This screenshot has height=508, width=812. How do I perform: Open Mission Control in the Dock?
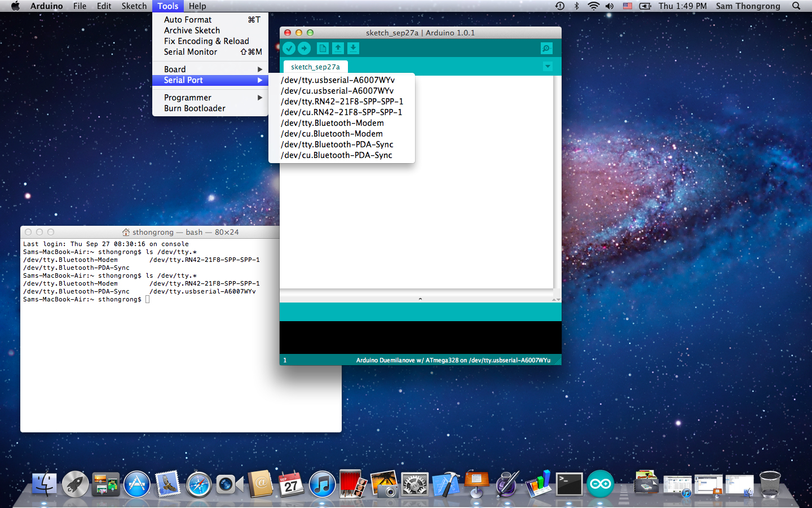tap(106, 484)
